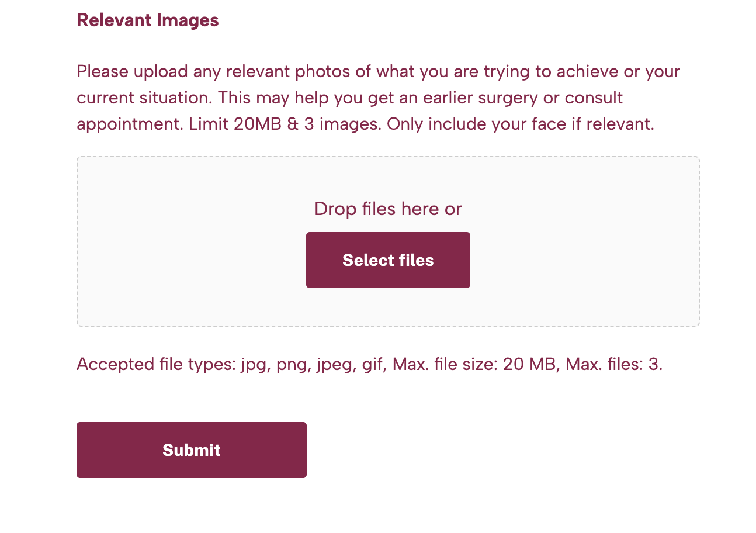Viewport: 756px width, 533px height.
Task: Click the word 'png' in file types
Action: pyautogui.click(x=289, y=364)
